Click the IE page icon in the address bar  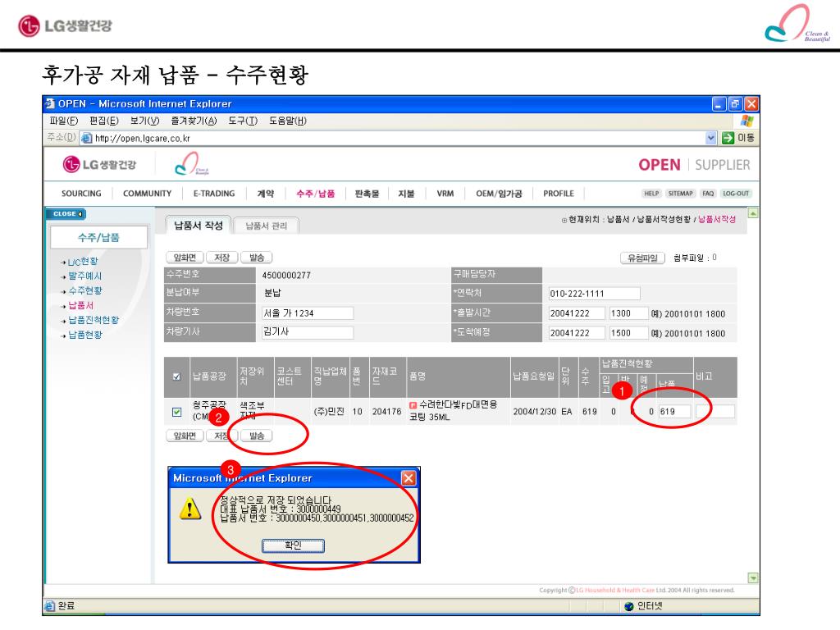(86, 138)
